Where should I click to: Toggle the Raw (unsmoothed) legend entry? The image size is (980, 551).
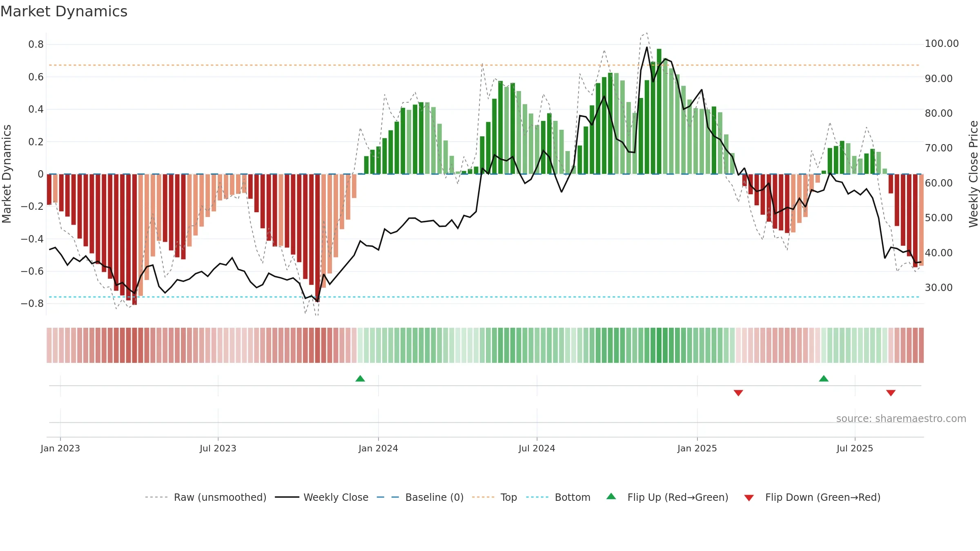206,497
